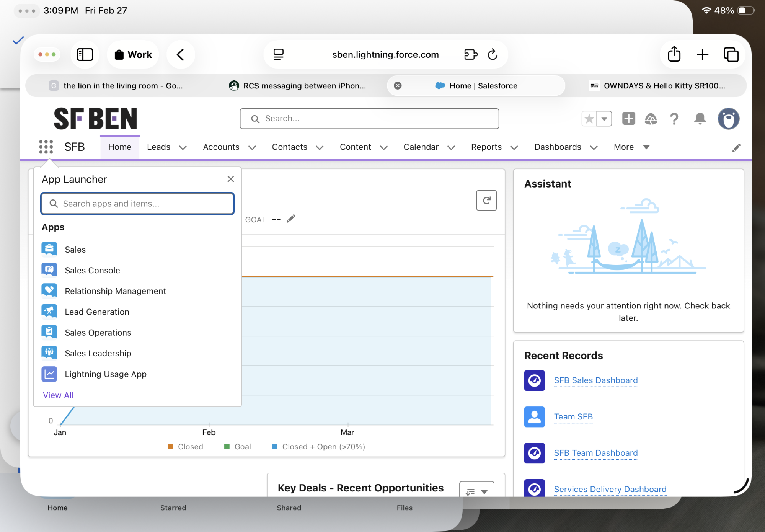Edit the goal with pencil icon
Screen dimensions: 765x532
click(291, 219)
